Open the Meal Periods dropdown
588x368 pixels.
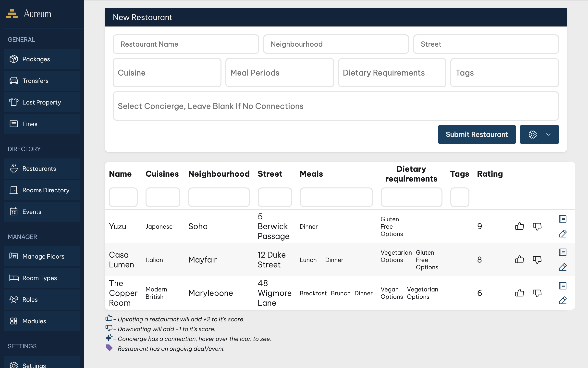(x=280, y=73)
